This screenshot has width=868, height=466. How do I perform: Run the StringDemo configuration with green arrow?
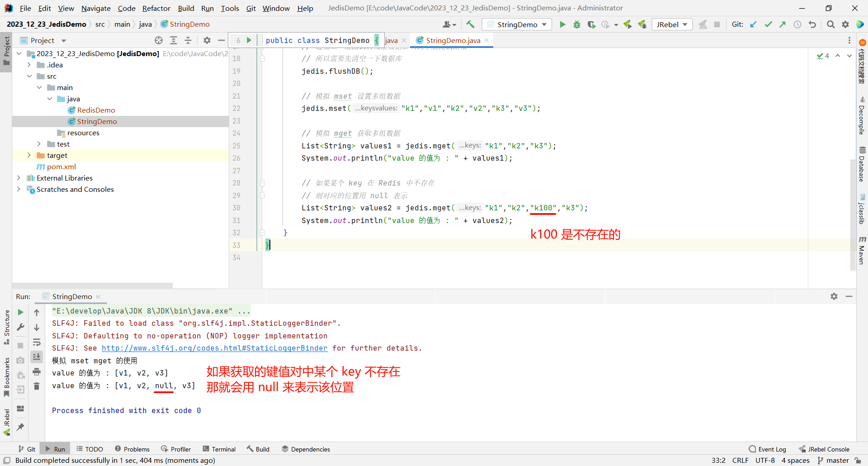point(562,24)
